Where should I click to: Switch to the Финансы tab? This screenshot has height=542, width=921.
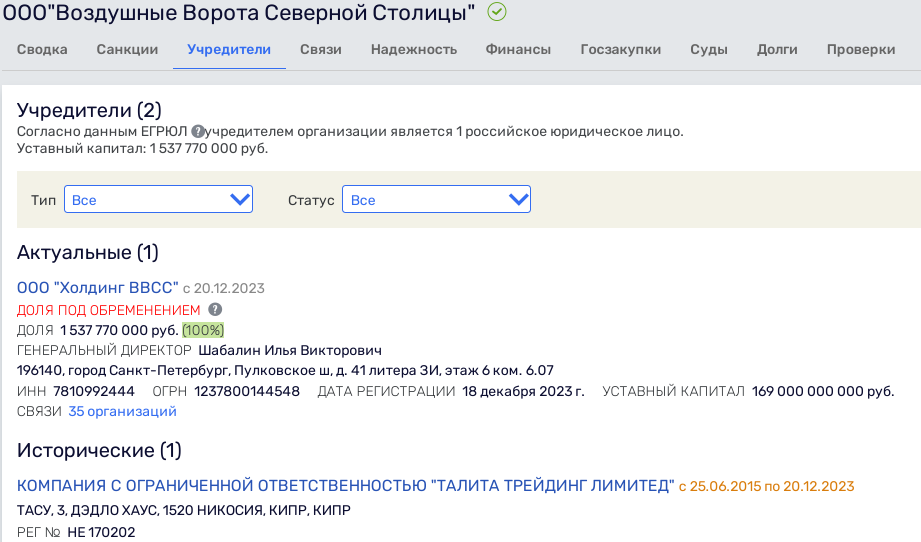click(x=518, y=49)
